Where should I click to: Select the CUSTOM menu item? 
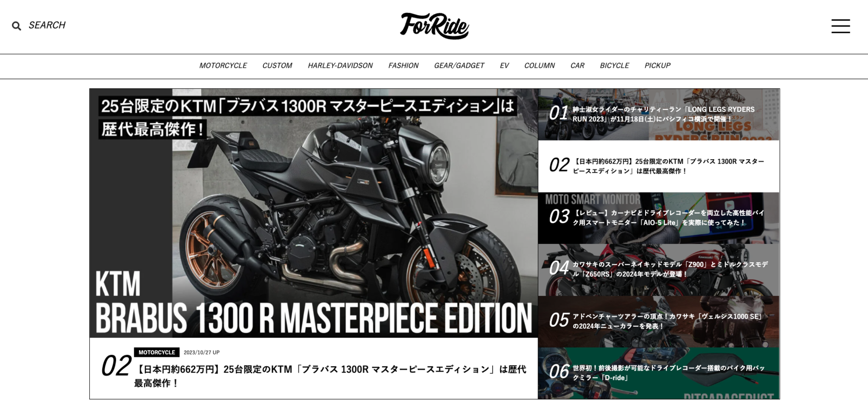coord(277,66)
